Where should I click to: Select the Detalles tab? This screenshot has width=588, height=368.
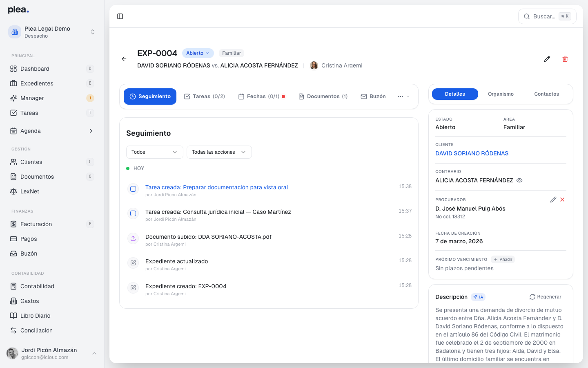pos(455,94)
